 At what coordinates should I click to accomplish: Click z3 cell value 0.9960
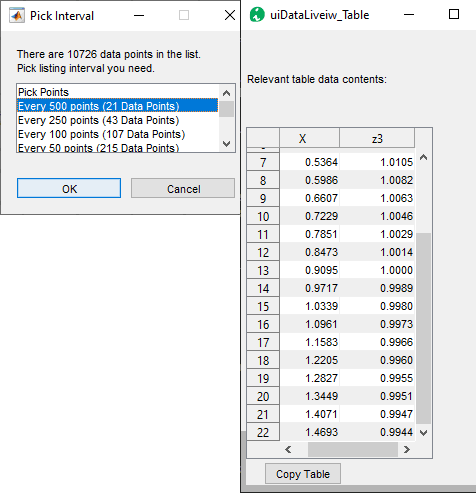[x=377, y=360]
